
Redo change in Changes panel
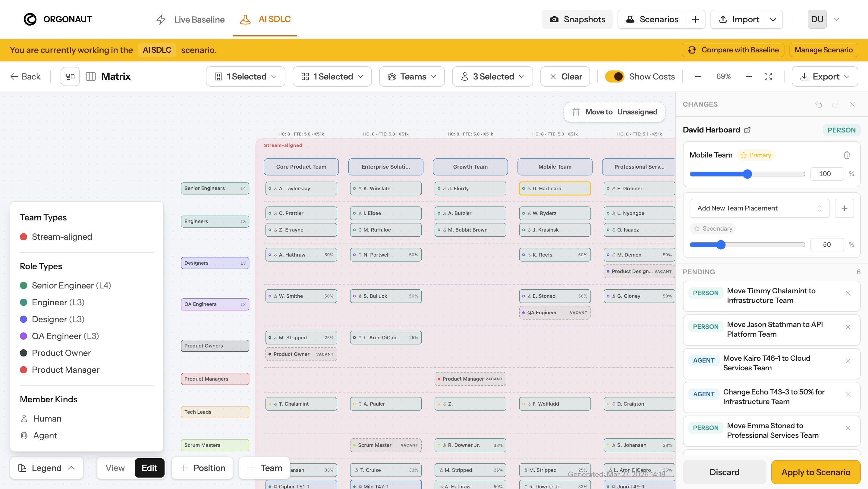pos(835,104)
